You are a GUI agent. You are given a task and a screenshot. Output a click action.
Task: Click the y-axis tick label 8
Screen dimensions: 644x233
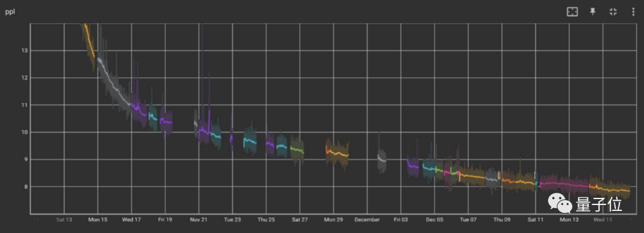(26, 187)
